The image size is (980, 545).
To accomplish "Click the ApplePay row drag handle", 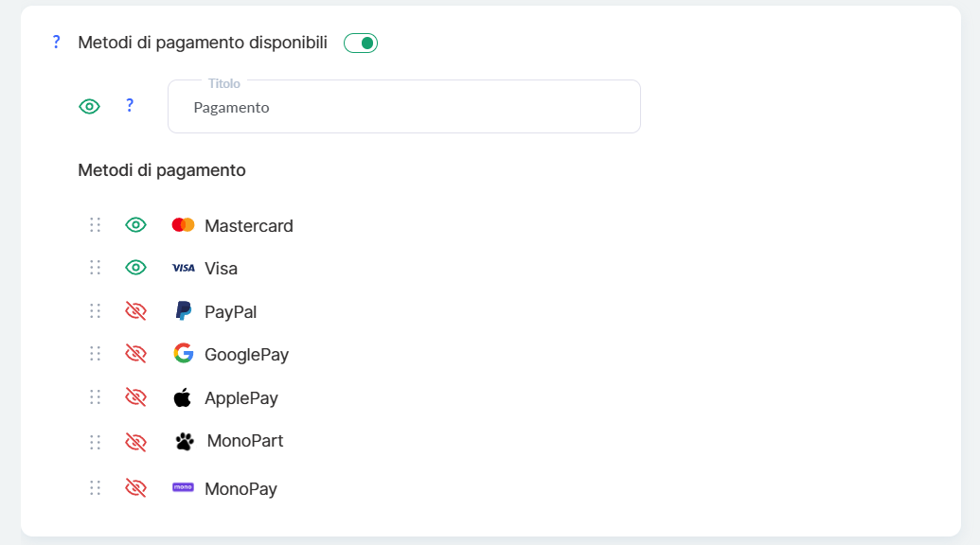I will click(95, 397).
